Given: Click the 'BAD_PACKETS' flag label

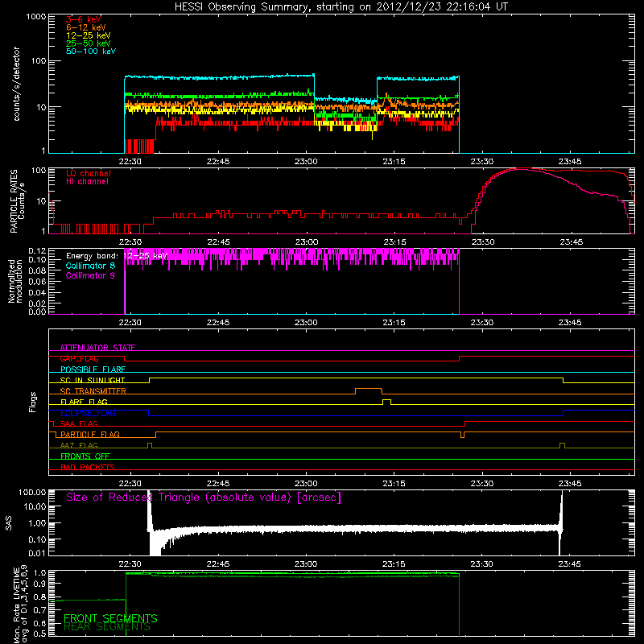Looking at the screenshot, I should (x=88, y=467).
